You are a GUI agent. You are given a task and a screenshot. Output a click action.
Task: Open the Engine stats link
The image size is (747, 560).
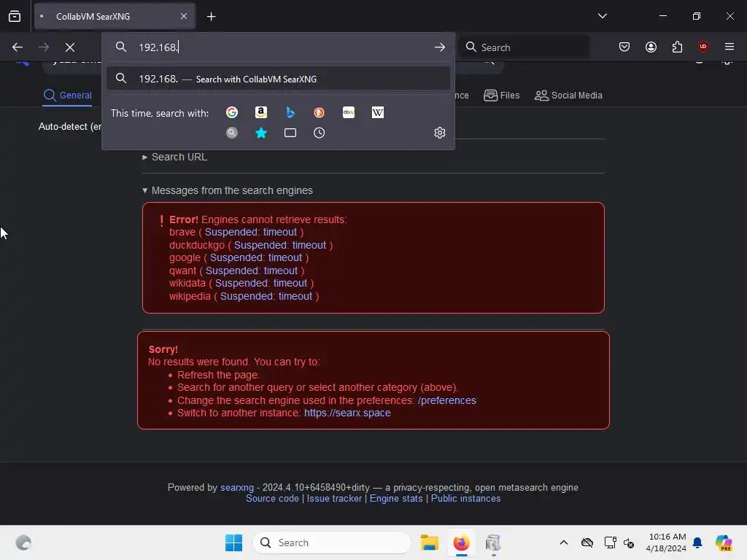click(x=396, y=499)
